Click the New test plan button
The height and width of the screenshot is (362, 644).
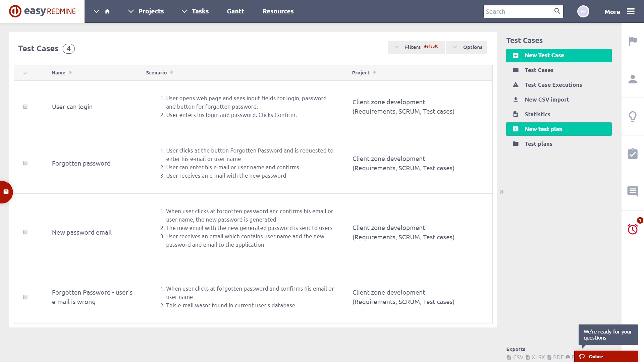[x=559, y=129]
